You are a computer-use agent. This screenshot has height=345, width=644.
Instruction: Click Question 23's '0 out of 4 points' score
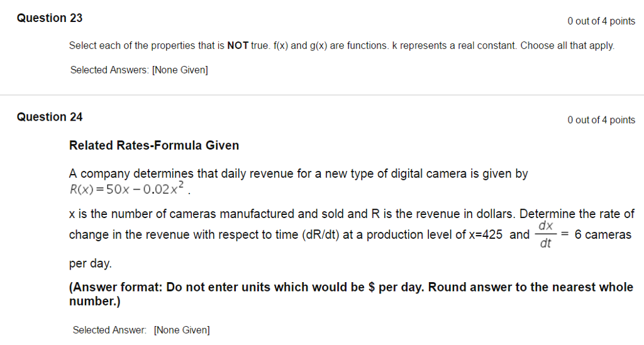(601, 21)
